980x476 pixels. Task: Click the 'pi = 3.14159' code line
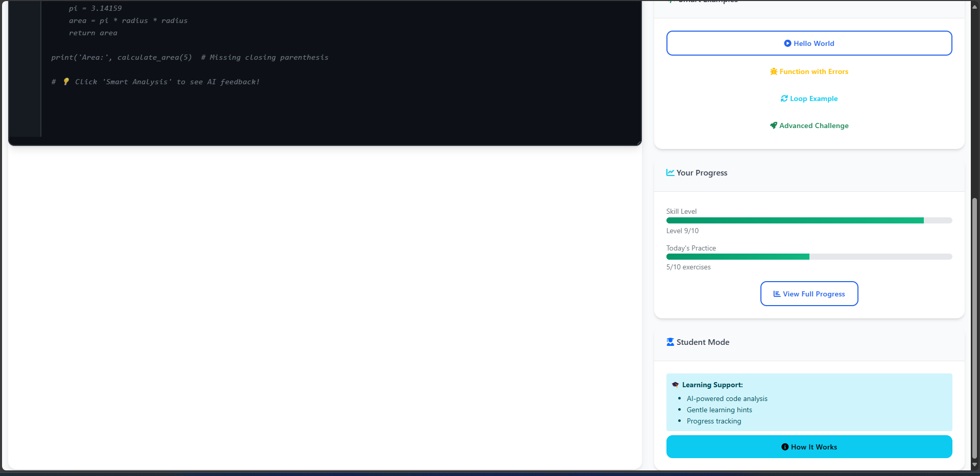point(95,8)
